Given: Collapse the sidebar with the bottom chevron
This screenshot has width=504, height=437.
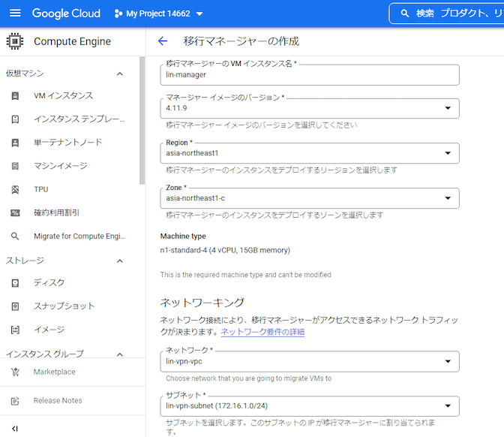Looking at the screenshot, I should tap(15, 428).
